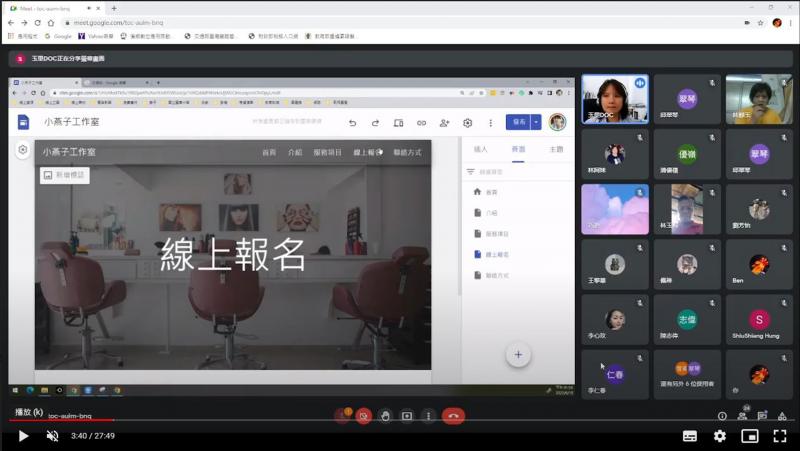Image resolution: width=800 pixels, height=451 pixels.
Task: Focus the meet.google.com address bar
Action: pyautogui.click(x=398, y=22)
